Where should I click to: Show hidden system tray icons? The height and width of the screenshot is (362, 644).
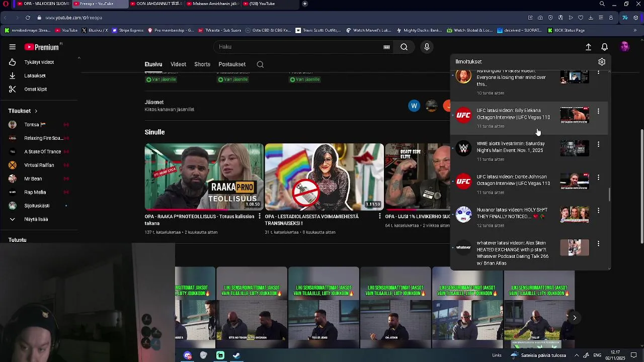point(577,355)
